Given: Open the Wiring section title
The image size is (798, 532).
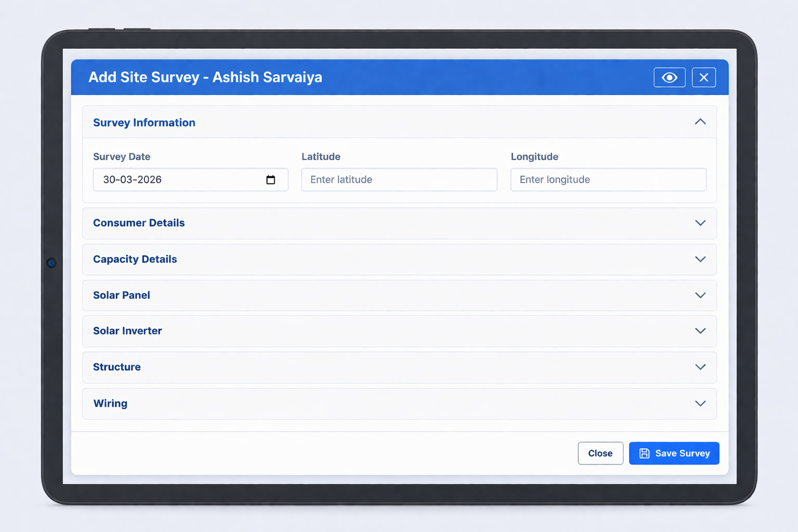Looking at the screenshot, I should click(110, 403).
